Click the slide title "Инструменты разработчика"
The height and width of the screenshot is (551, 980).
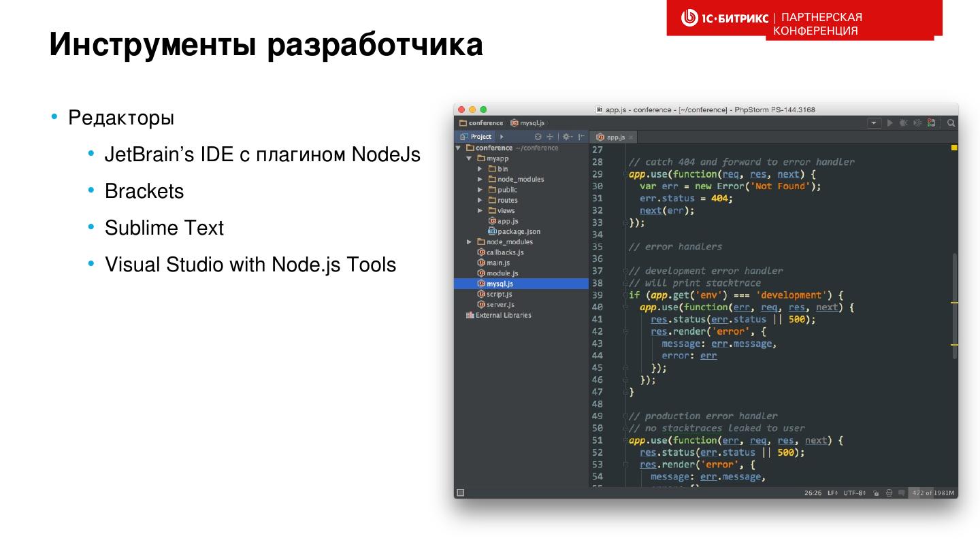point(266,45)
